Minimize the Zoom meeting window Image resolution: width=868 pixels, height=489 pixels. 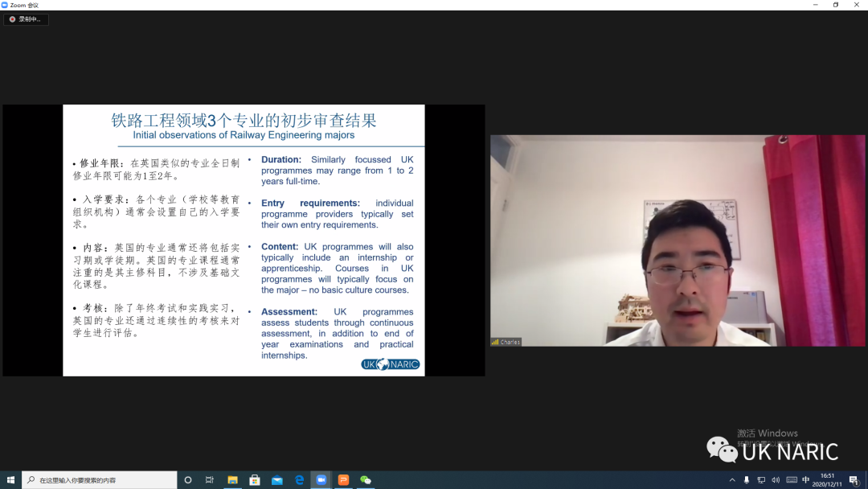click(816, 5)
